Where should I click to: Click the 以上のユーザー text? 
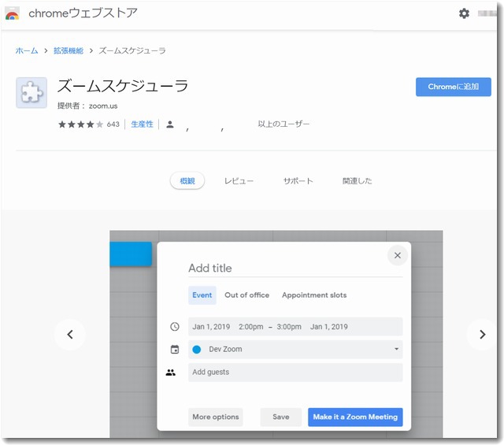tap(283, 124)
